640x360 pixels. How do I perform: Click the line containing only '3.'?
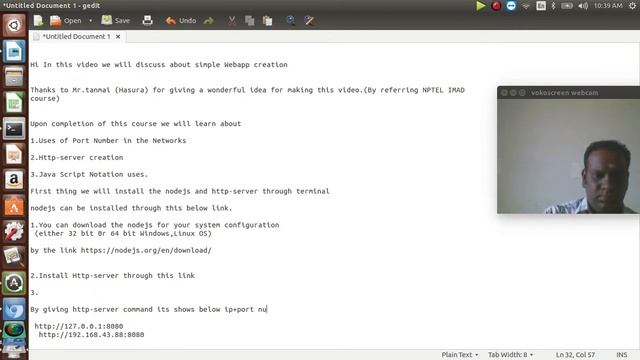(x=34, y=293)
